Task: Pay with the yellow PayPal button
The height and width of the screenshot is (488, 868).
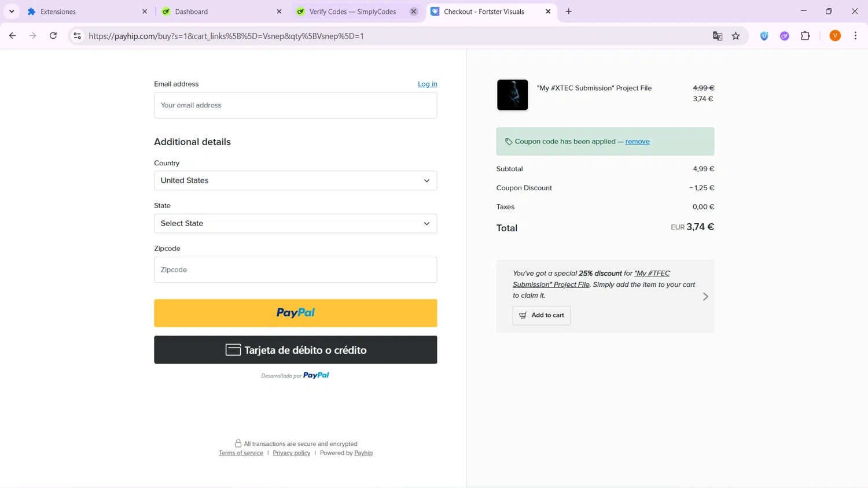Action: pyautogui.click(x=296, y=313)
